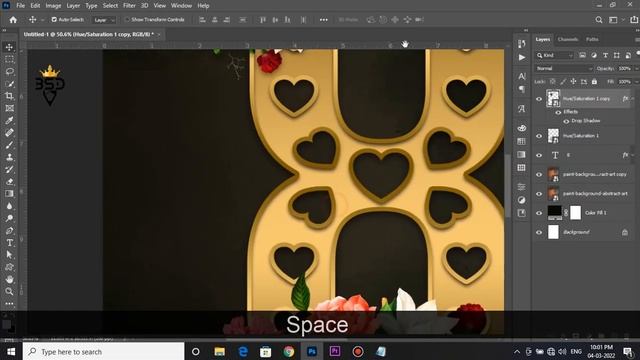Screen dimensions: 640x360
Task: Open the Adjustments panel icon
Action: click(522, 200)
